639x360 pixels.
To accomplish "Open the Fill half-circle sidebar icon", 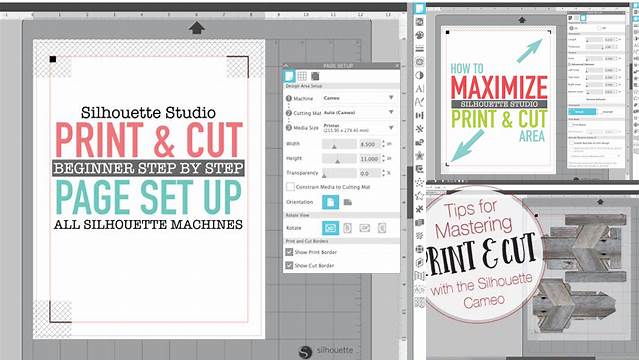I will click(x=419, y=75).
